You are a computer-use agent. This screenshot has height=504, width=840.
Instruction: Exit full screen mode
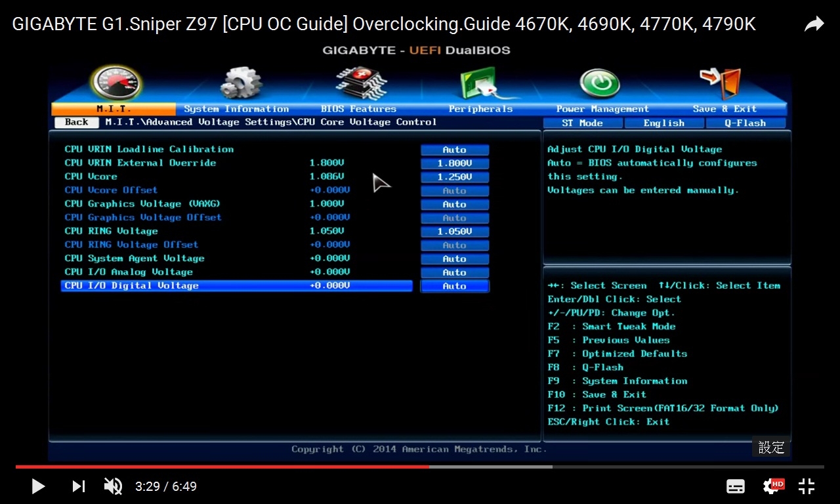[x=807, y=486]
